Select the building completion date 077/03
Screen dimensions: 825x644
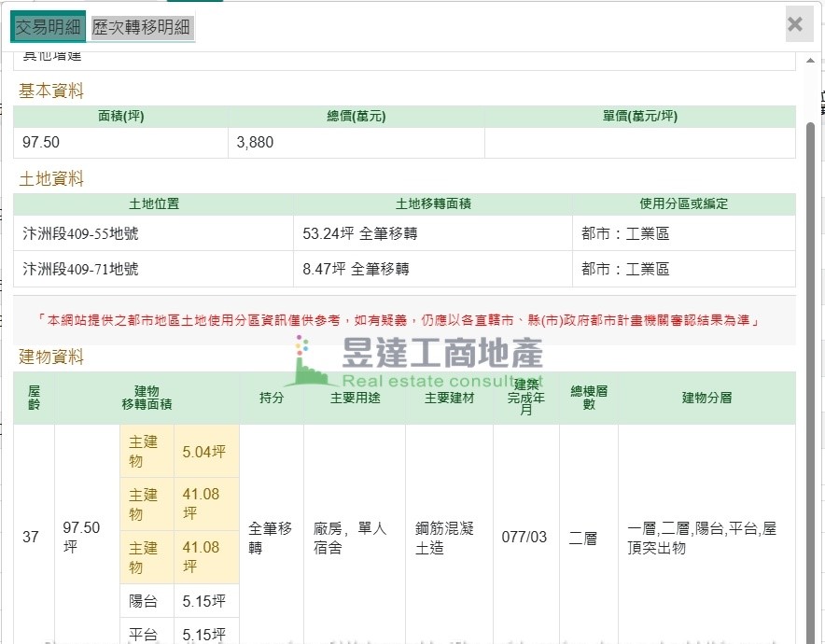point(524,538)
